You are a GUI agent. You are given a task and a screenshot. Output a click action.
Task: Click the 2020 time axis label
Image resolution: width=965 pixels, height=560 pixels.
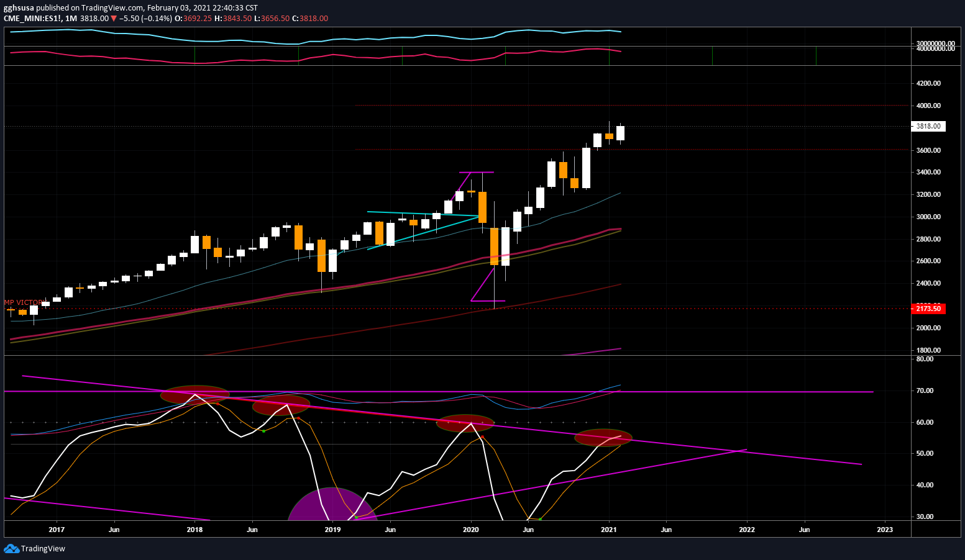[x=471, y=530]
